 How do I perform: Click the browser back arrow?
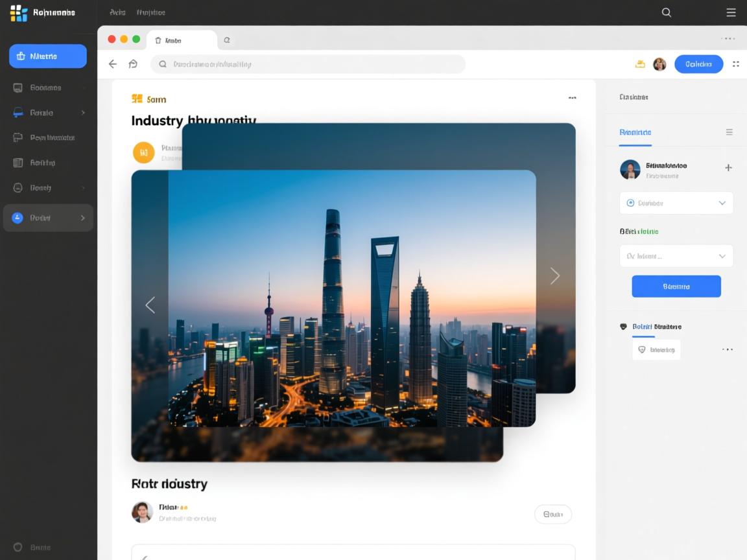(x=113, y=64)
